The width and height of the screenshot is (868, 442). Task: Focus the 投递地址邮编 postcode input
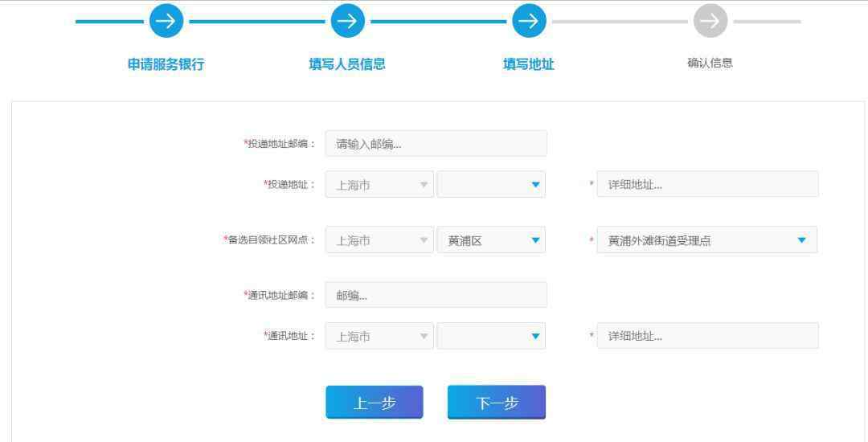click(436, 144)
